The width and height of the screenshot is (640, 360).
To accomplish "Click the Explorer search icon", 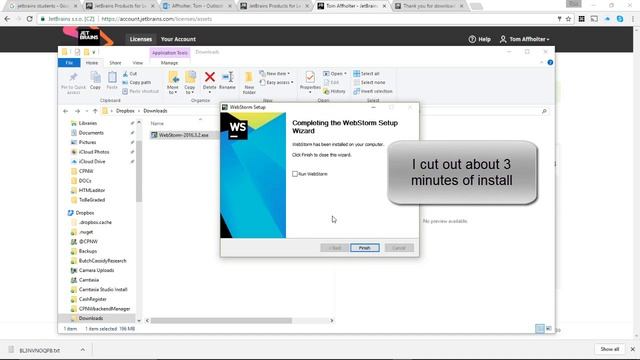I will pos(544,111).
